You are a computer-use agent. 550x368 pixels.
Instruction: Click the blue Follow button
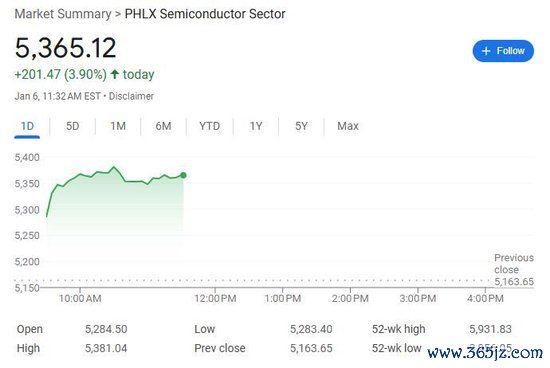click(503, 51)
